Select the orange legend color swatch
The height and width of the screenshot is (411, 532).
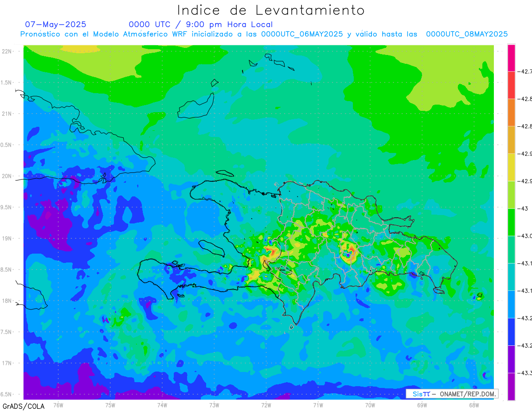[x=511, y=113]
